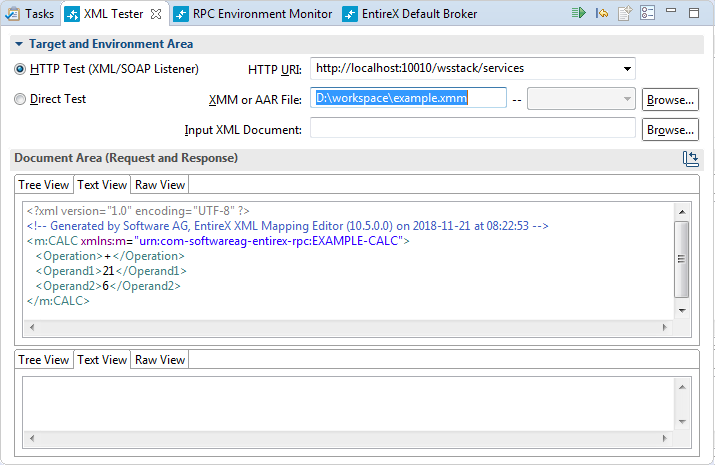
Task: Click response scrollbar up arrow
Action: coord(682,387)
